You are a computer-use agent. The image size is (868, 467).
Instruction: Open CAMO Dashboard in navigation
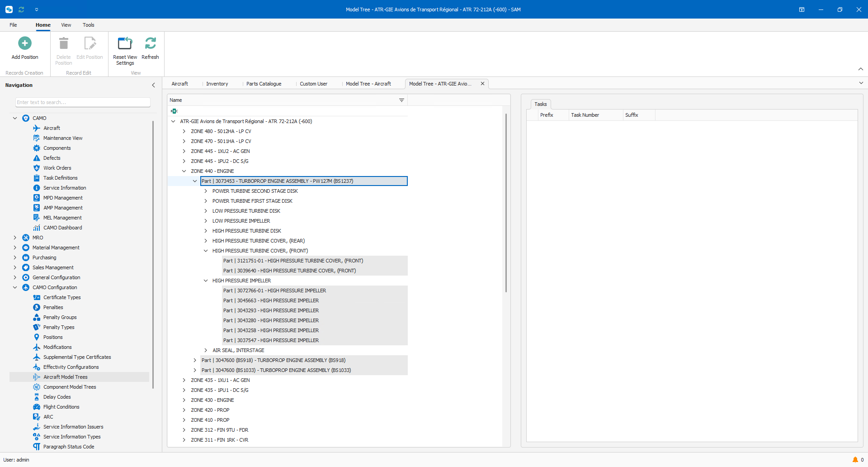tap(62, 228)
